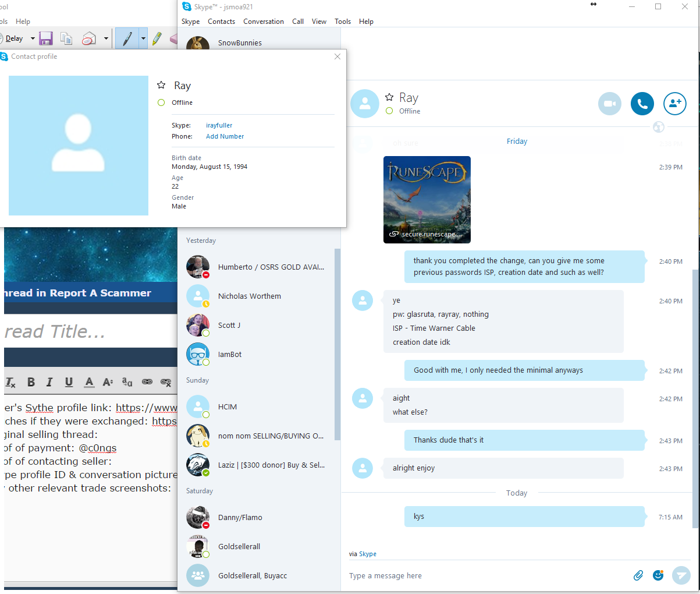Screen dimensions: 700x594
Task: Select Scott J conversation
Action: pos(259,325)
